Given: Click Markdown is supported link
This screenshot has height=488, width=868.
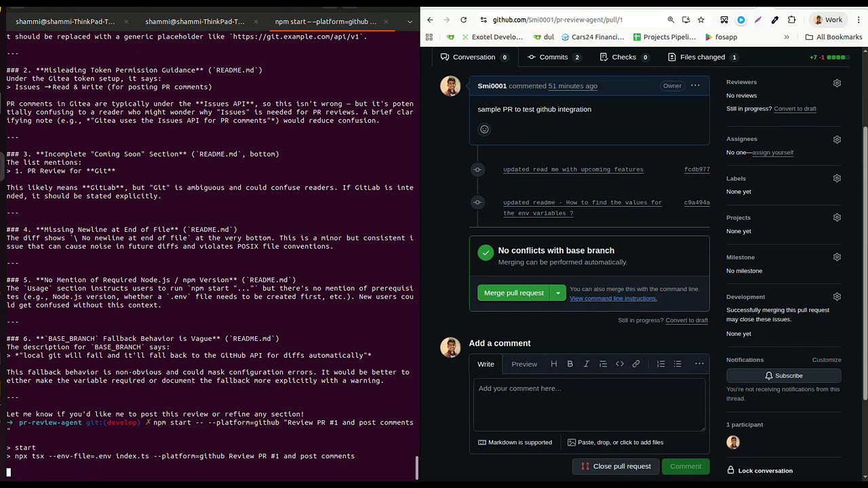Looking at the screenshot, I should pos(514,443).
